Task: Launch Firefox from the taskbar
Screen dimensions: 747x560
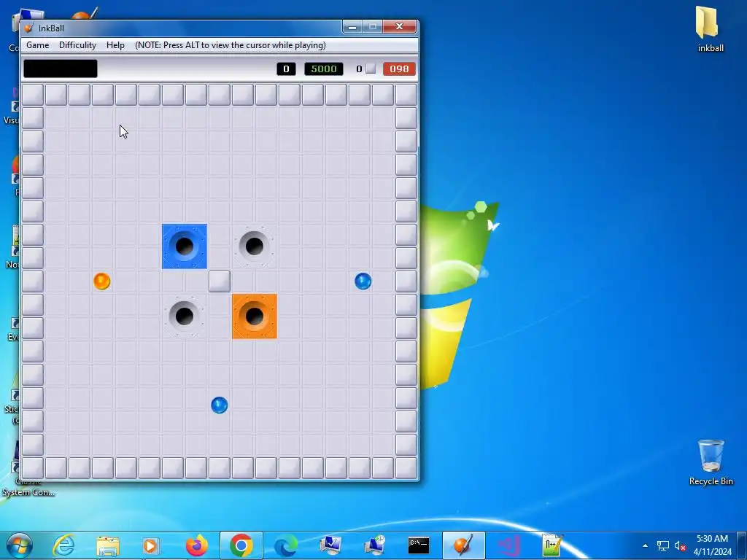Action: tap(197, 545)
